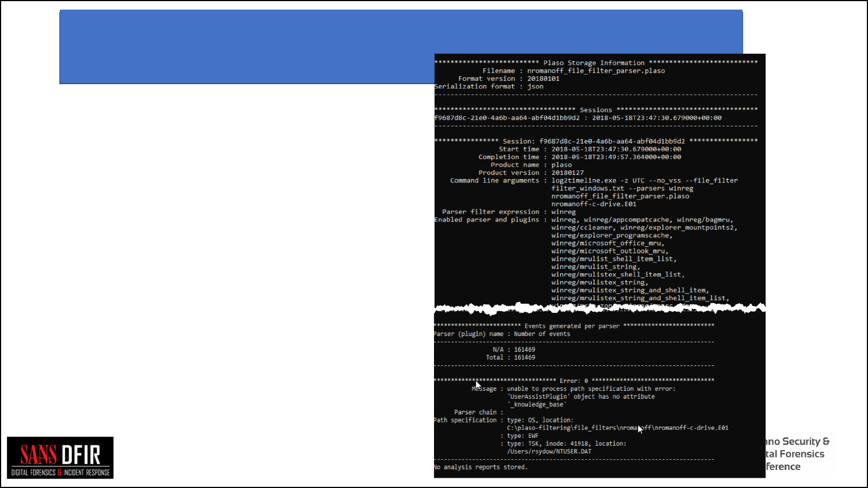868x488 pixels.
Task: Select the Parser filter expression value 'winreg'
Action: click(x=563, y=212)
